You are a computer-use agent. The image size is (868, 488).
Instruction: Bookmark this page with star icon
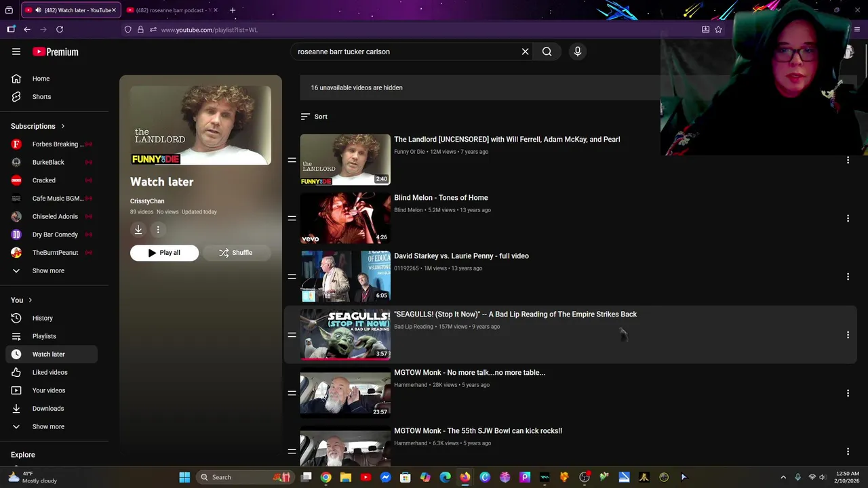pos(718,30)
